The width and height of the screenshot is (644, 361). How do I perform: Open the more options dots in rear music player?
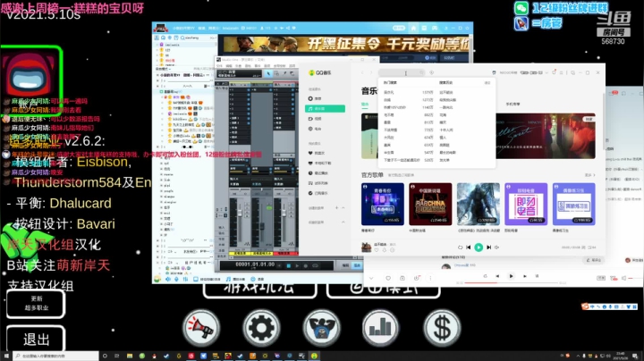430,278
